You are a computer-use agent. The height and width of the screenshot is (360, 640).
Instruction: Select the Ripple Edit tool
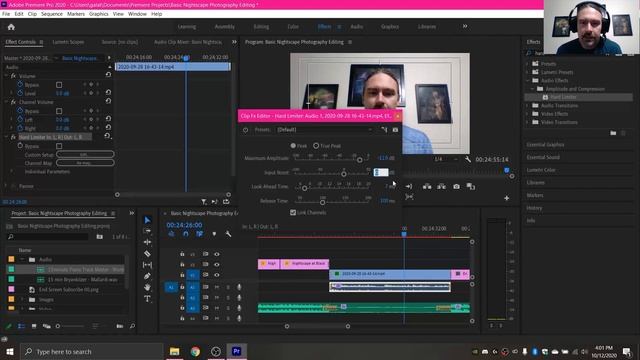point(147,242)
